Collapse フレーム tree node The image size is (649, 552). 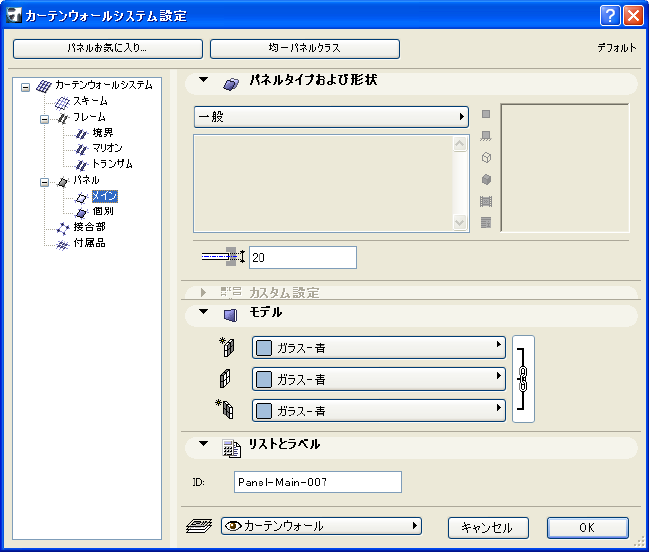(x=44, y=119)
